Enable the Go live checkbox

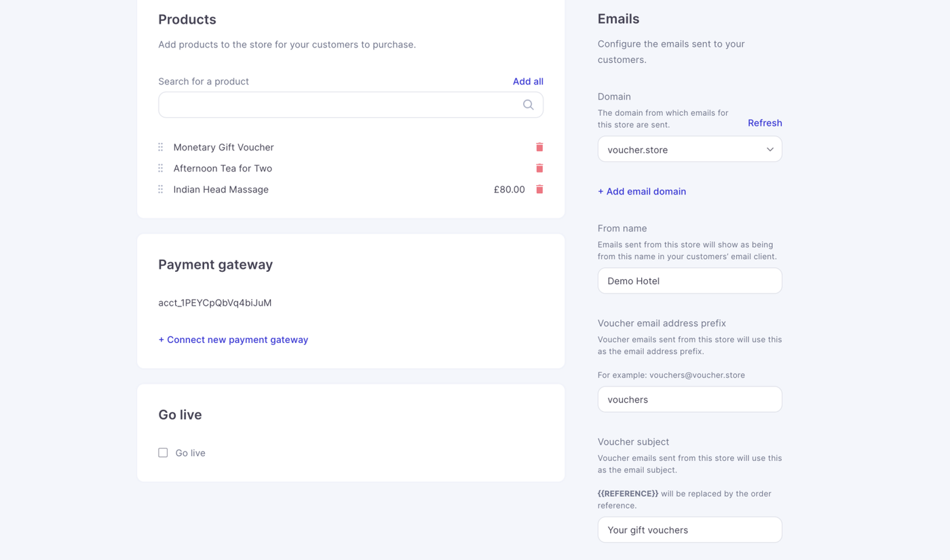(163, 453)
